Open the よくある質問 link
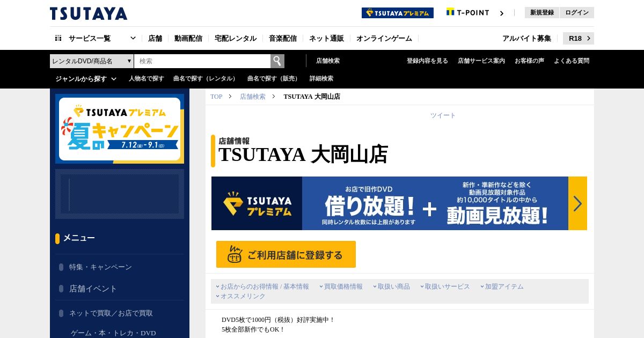644x338 pixels. 572,61
